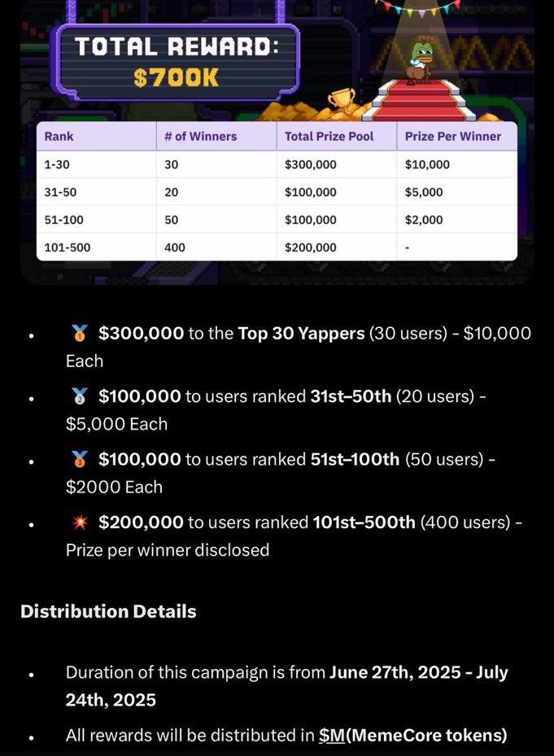Click the silver medal emoji
Image resolution: width=554 pixels, height=756 pixels.
pyautogui.click(x=79, y=396)
